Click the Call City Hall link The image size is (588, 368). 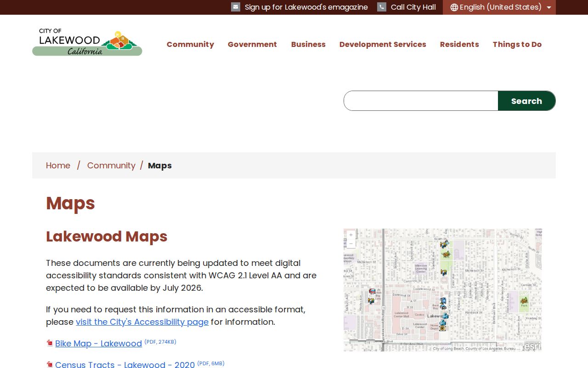(413, 7)
